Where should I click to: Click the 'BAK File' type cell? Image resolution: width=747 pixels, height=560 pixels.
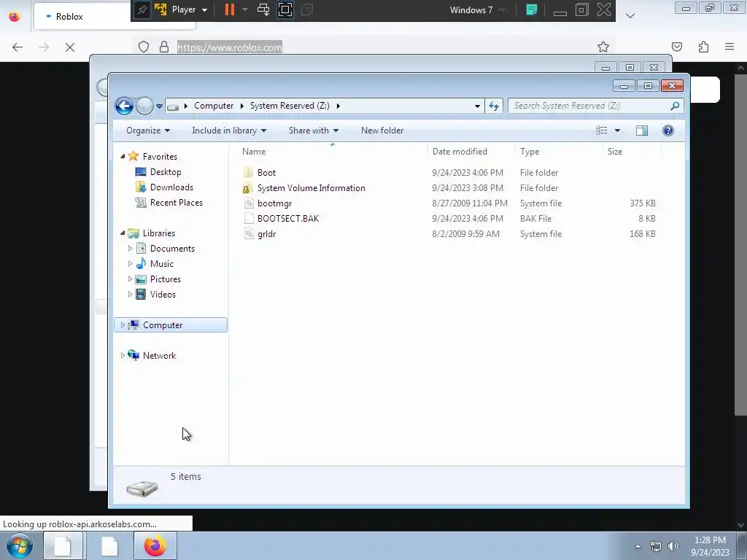[535, 219]
